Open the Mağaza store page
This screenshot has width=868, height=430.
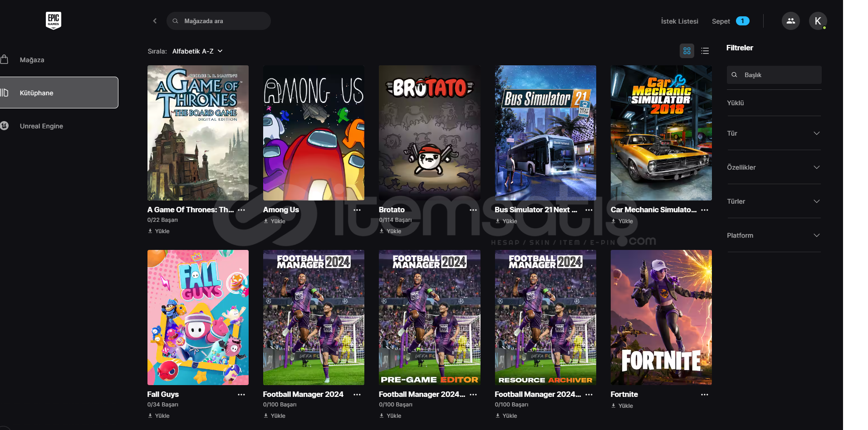pyautogui.click(x=32, y=60)
